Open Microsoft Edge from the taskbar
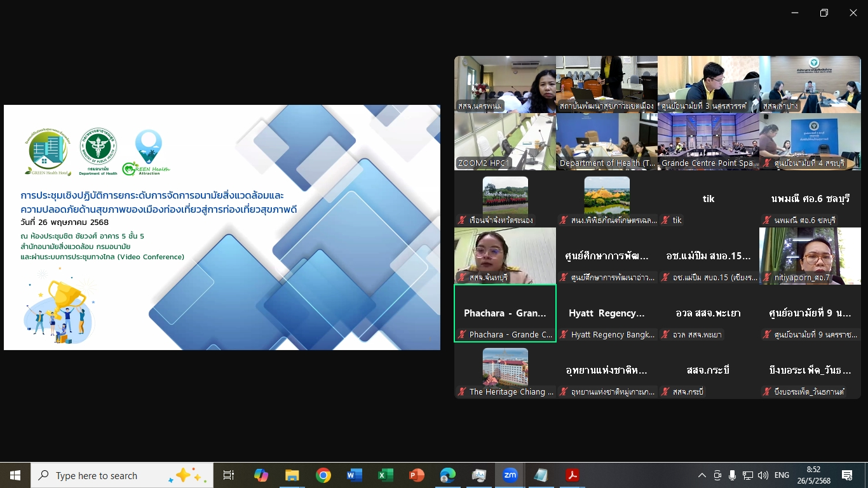The height and width of the screenshot is (488, 868). [x=448, y=475]
